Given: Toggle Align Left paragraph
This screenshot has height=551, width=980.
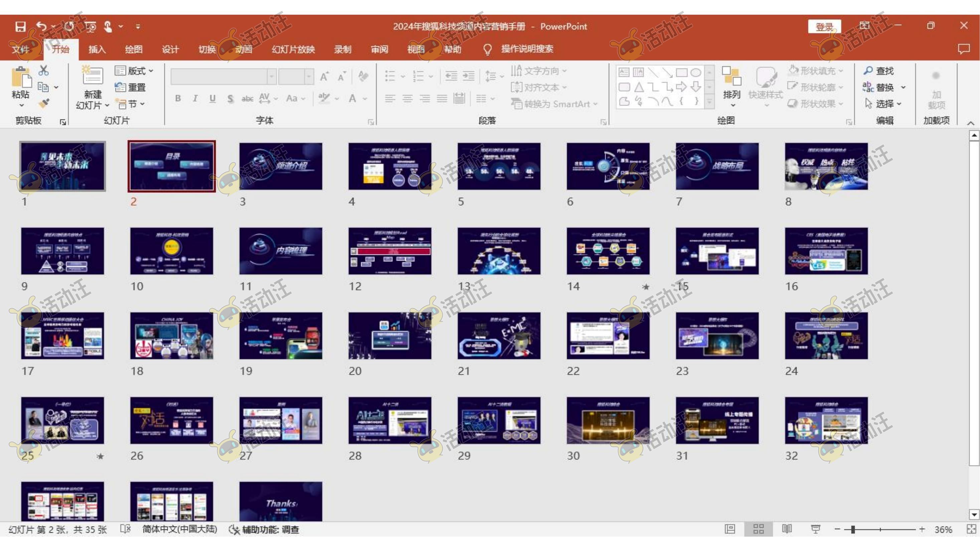Looking at the screenshot, I should [x=389, y=99].
